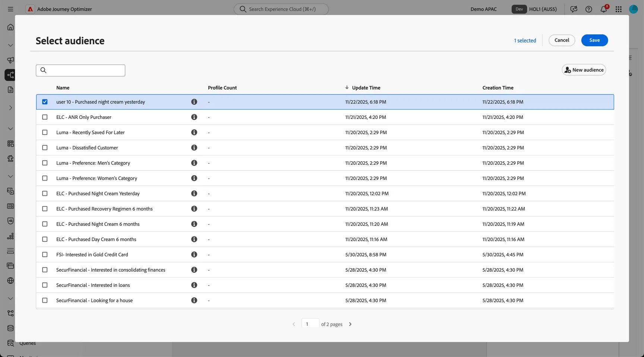Go to Home in the sidebar
The height and width of the screenshot is (357, 644).
10,27
